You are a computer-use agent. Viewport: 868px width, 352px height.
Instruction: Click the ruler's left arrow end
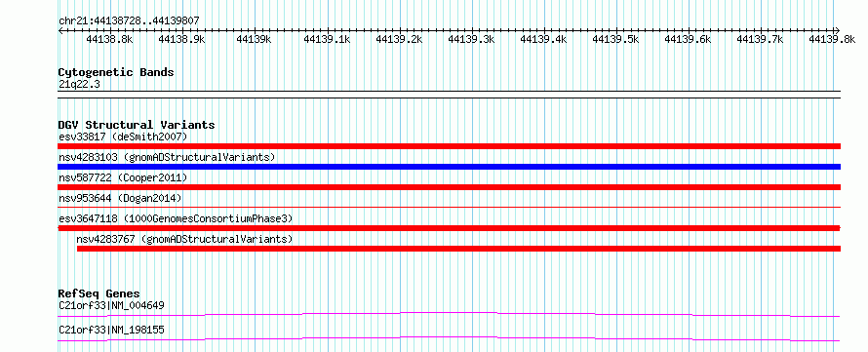pyautogui.click(x=60, y=30)
